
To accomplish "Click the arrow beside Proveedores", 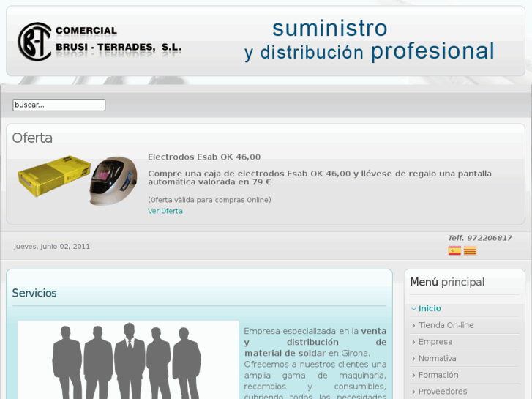I will pyautogui.click(x=413, y=392).
